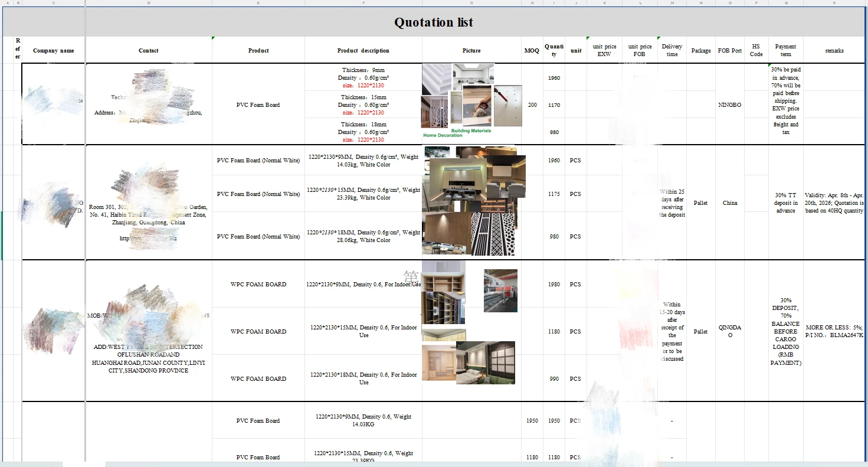This screenshot has height=467, width=868.
Task: Select the wardrobe picture in WPC row
Action: pyautogui.click(x=443, y=292)
